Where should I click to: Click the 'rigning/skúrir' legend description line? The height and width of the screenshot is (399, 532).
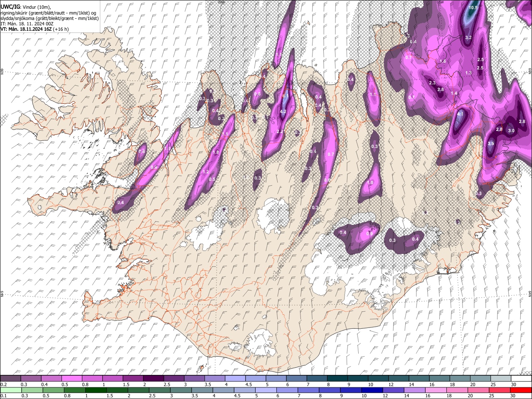(48, 12)
